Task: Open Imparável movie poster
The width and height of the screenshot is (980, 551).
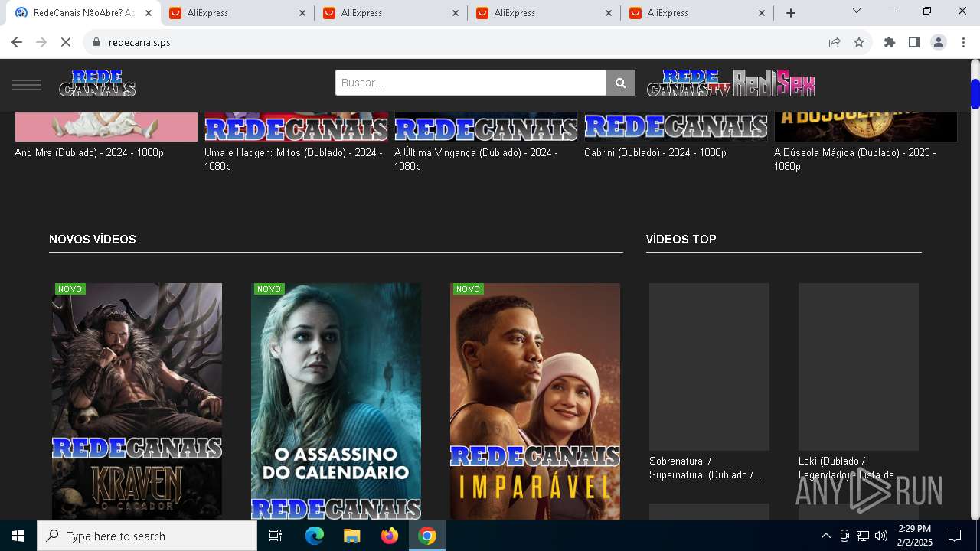Action: (x=535, y=401)
